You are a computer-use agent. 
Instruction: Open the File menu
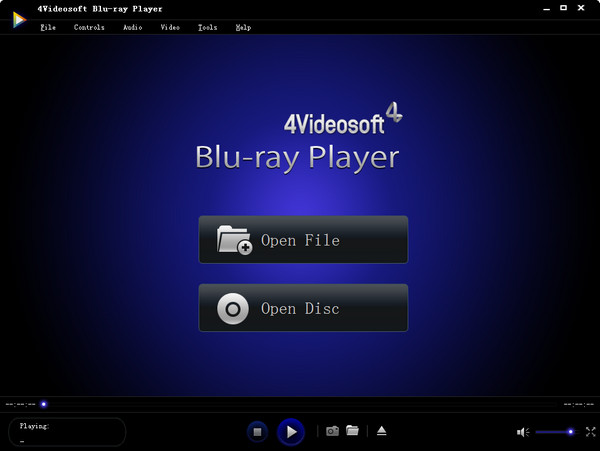click(x=48, y=27)
